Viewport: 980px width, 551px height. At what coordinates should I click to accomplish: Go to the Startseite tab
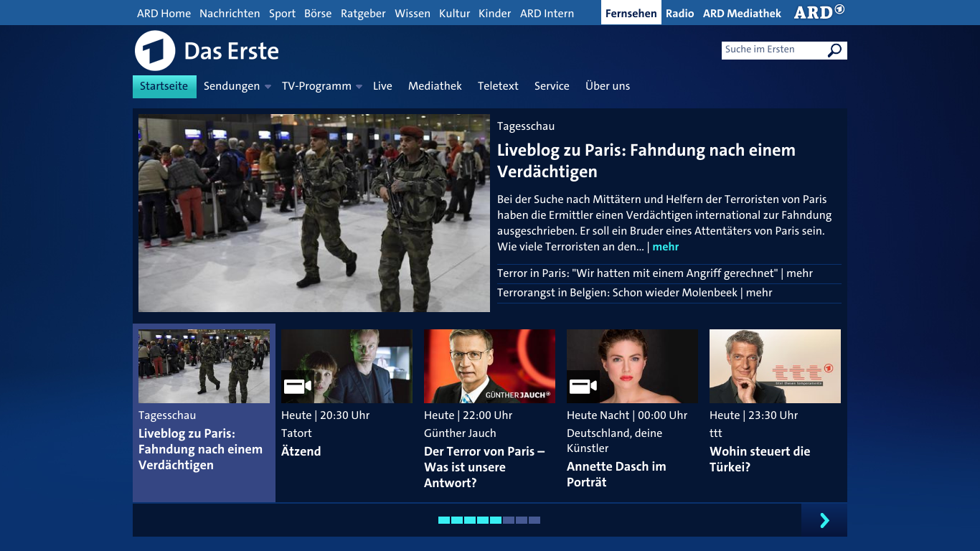coord(164,86)
